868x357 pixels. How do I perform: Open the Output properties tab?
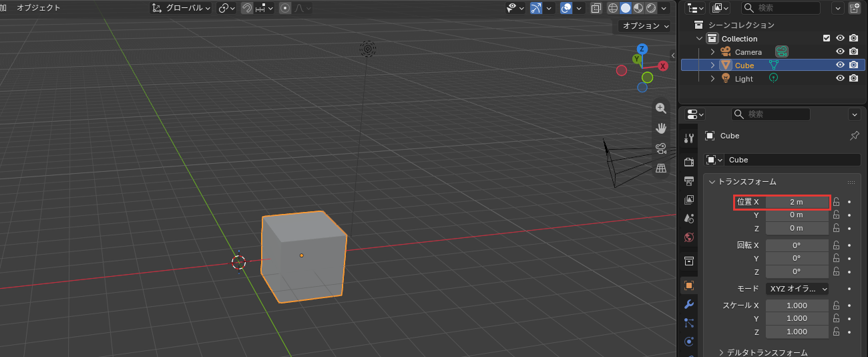coord(689,181)
